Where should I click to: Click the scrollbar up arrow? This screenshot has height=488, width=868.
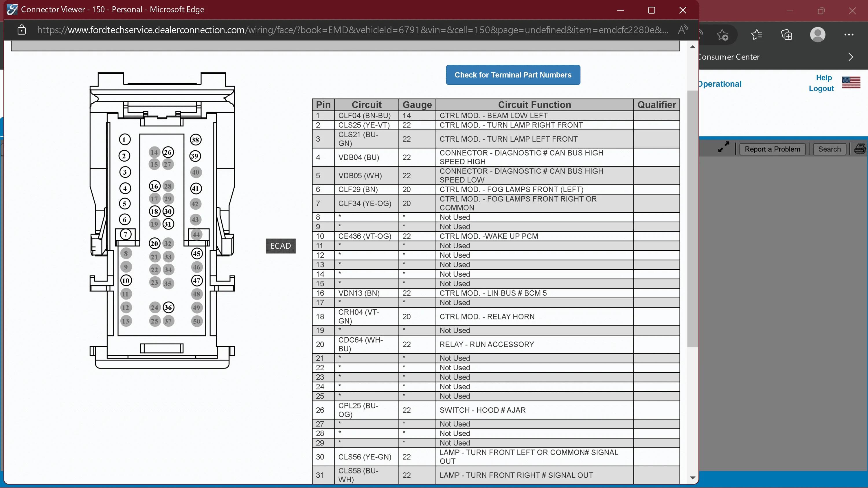[692, 47]
